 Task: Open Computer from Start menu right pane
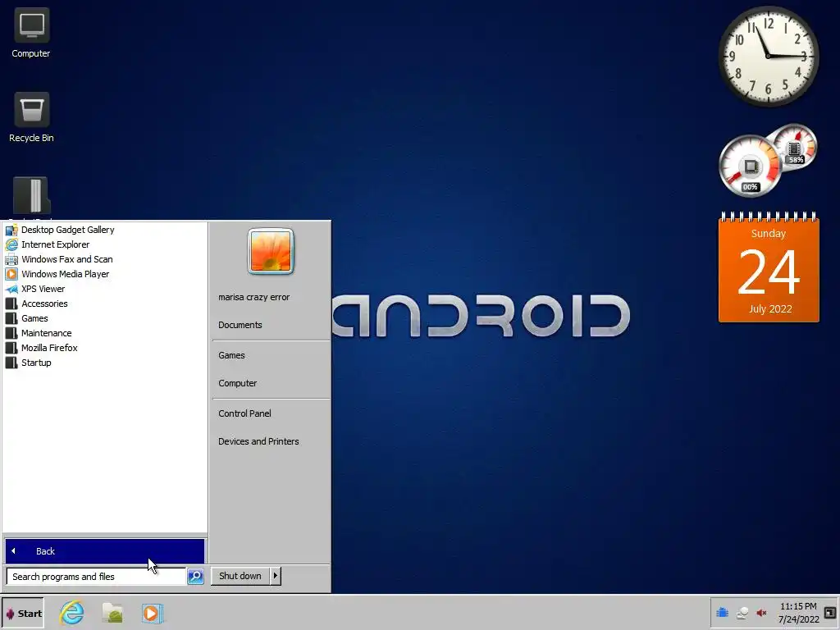pos(237,383)
